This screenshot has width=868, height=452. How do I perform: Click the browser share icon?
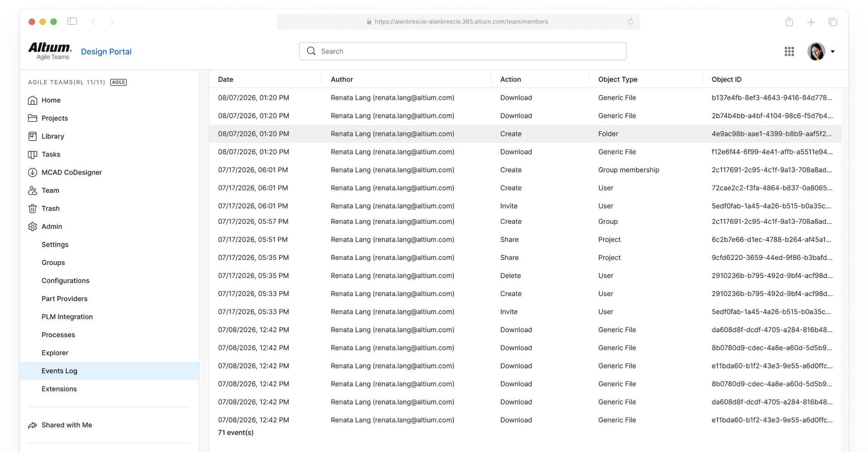pos(789,22)
